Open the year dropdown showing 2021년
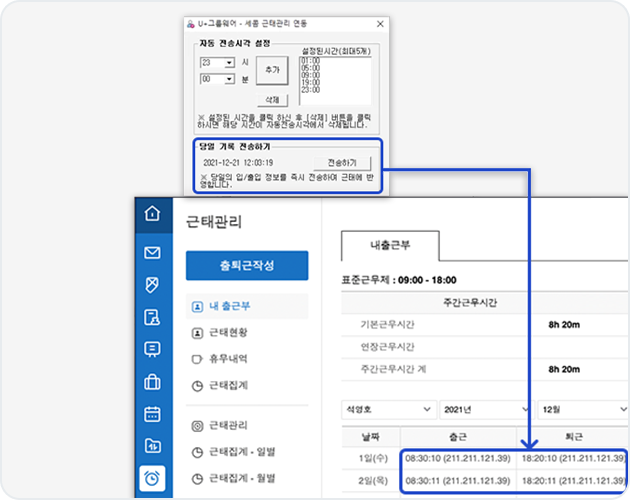This screenshot has width=630, height=500. [487, 410]
